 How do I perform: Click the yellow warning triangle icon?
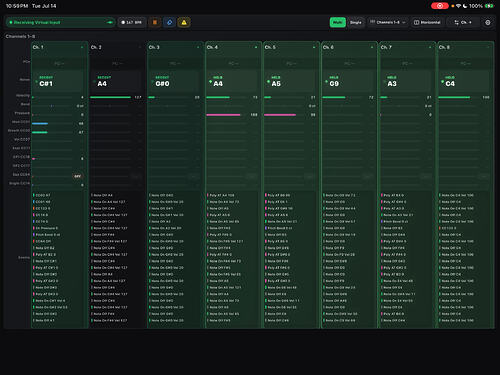pos(184,22)
